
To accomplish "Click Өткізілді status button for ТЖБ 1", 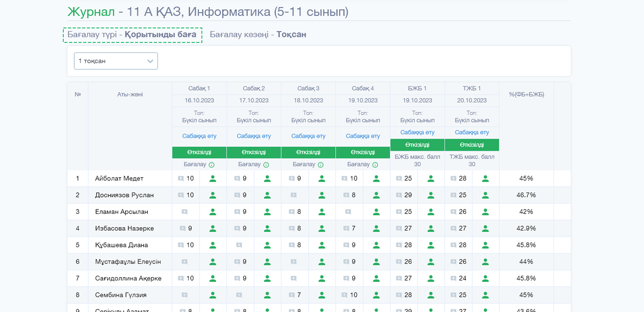I will pos(472,145).
